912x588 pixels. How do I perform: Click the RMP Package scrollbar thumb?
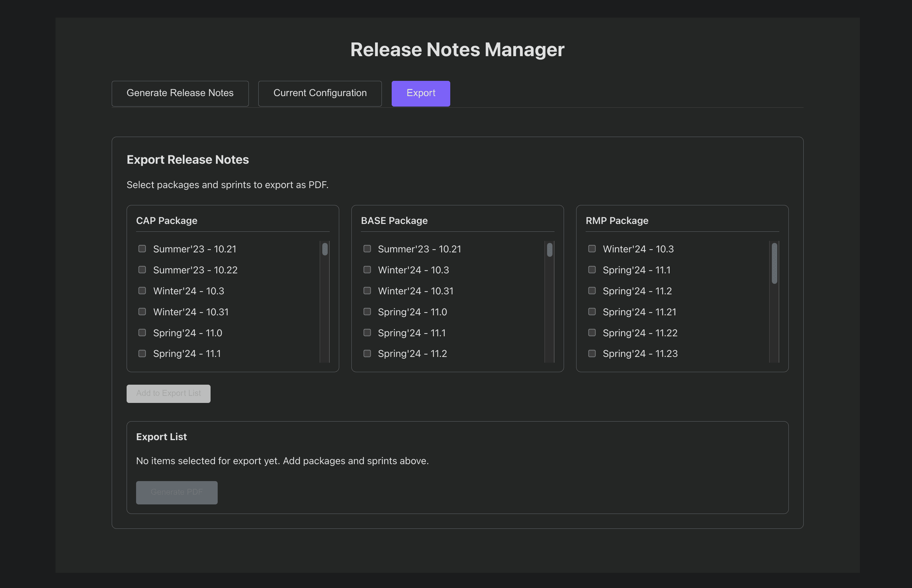pyautogui.click(x=774, y=264)
